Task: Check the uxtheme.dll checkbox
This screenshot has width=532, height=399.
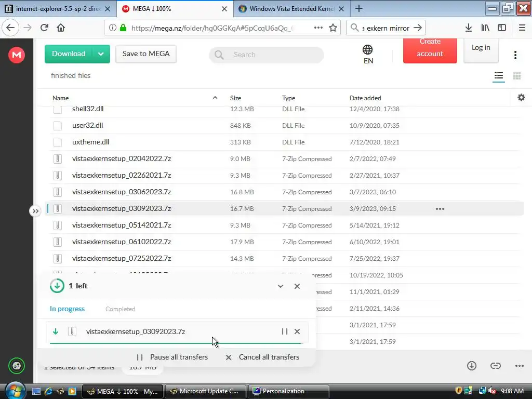Action: tap(58, 142)
